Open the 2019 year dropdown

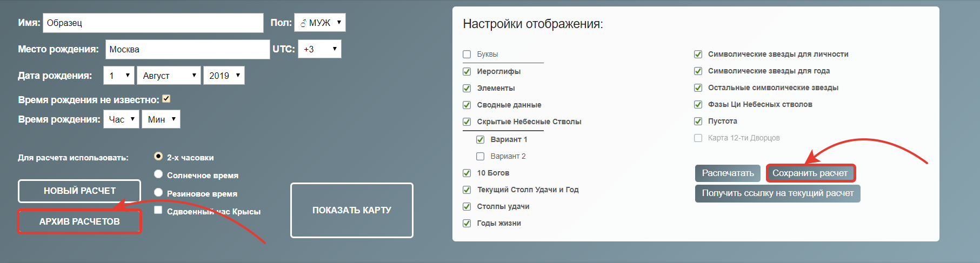[224, 76]
